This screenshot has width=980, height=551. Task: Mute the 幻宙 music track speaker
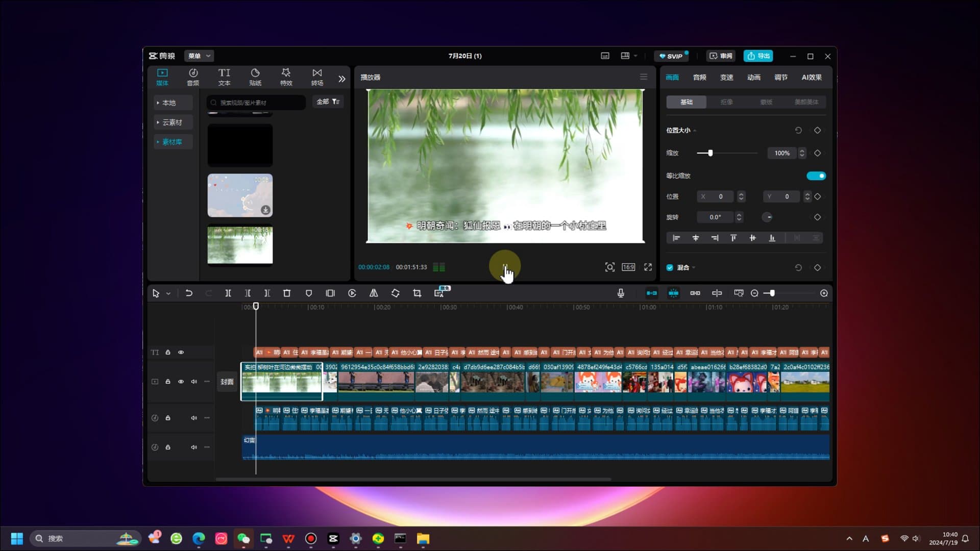(x=194, y=447)
